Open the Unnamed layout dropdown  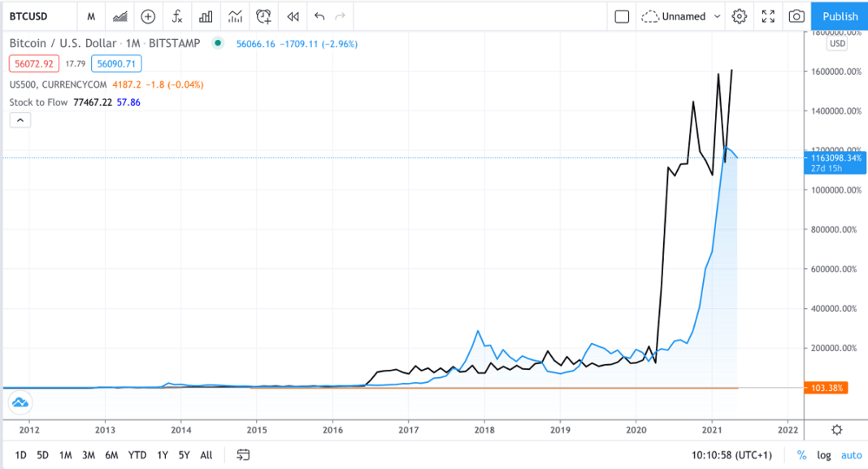point(681,16)
